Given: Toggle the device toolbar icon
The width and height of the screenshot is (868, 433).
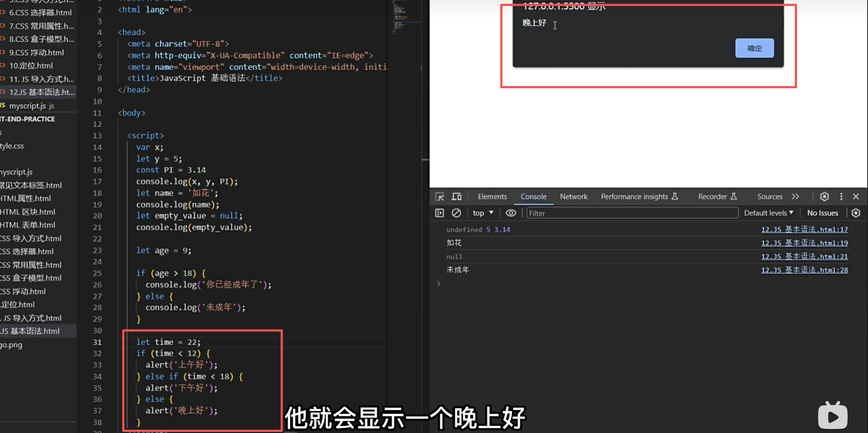Looking at the screenshot, I should pyautogui.click(x=457, y=196).
